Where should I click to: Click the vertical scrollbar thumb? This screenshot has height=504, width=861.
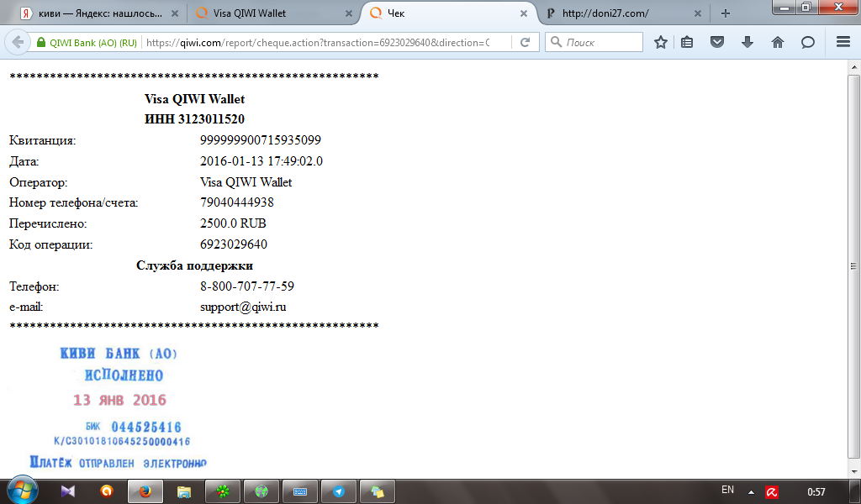854,266
